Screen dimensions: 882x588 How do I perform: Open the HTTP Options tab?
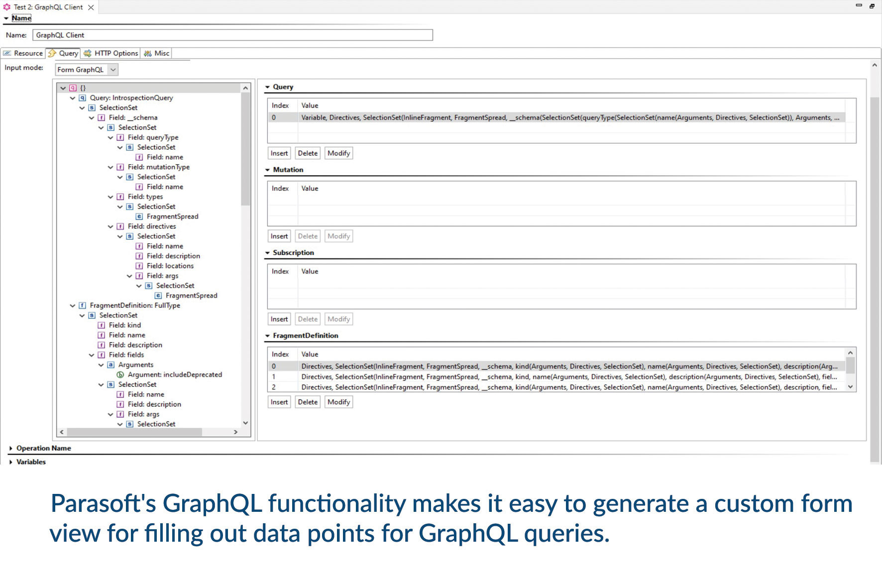(x=110, y=53)
